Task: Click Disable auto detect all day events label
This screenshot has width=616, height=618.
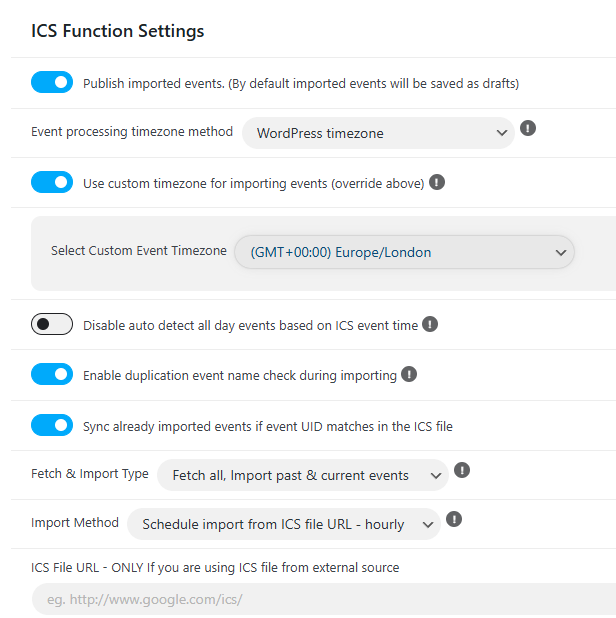Action: pyautogui.click(x=250, y=326)
